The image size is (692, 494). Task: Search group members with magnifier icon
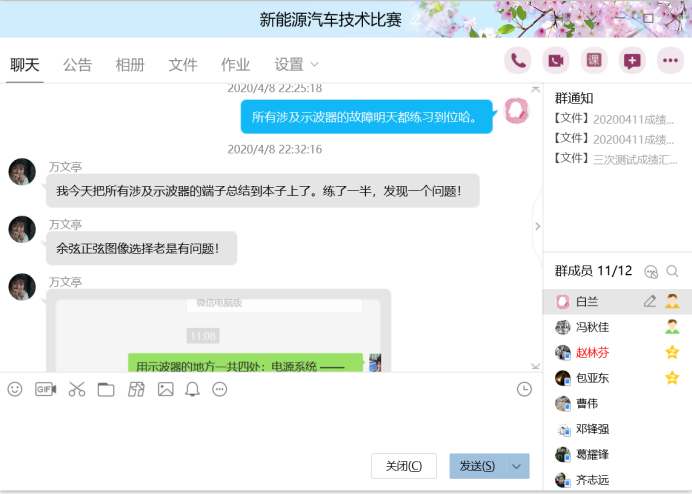(x=673, y=271)
